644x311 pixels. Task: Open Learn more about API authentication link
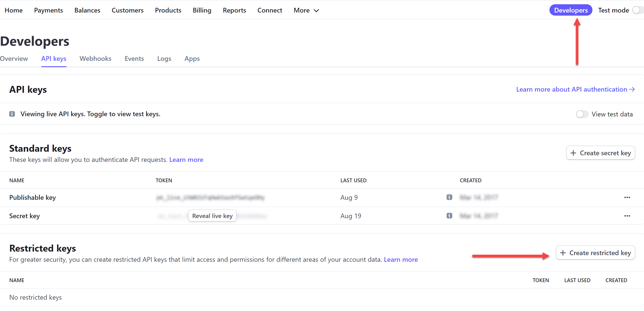tap(575, 89)
